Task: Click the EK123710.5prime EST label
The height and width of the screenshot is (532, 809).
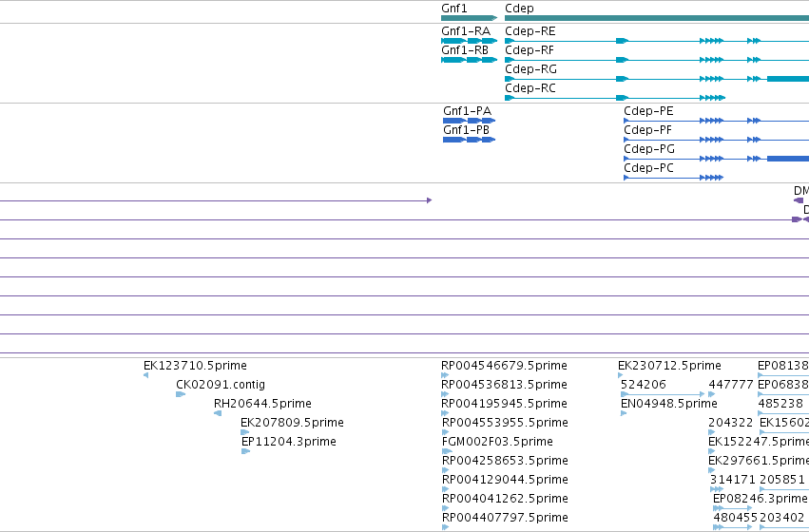Action: pyautogui.click(x=195, y=366)
